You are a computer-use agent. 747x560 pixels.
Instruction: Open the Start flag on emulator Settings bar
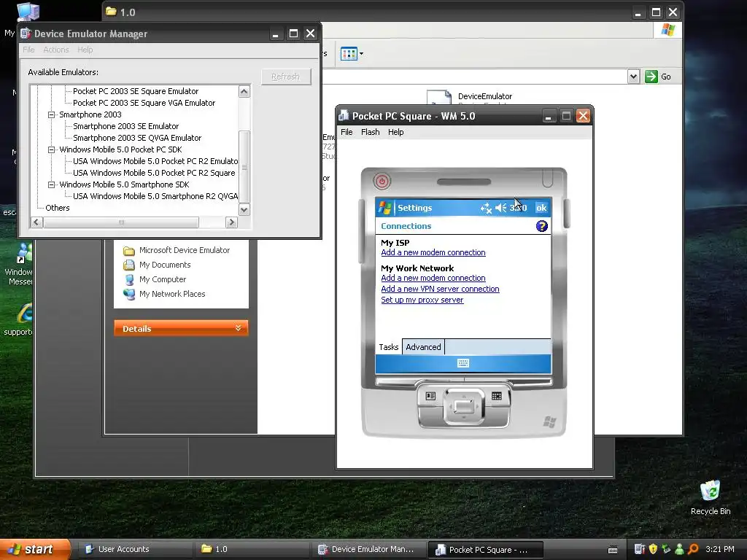(384, 208)
